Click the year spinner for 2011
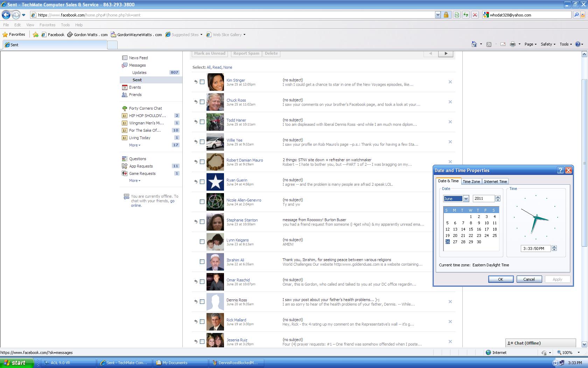Screen dimensions: 588x368 pos(498,199)
